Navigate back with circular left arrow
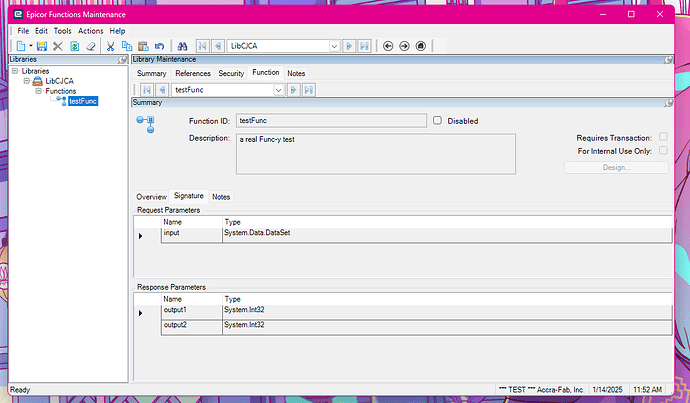Image resolution: width=690 pixels, height=403 pixels. click(388, 46)
